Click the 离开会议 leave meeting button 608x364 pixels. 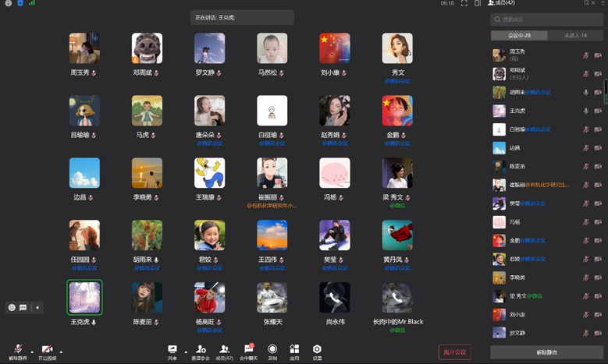[454, 352]
